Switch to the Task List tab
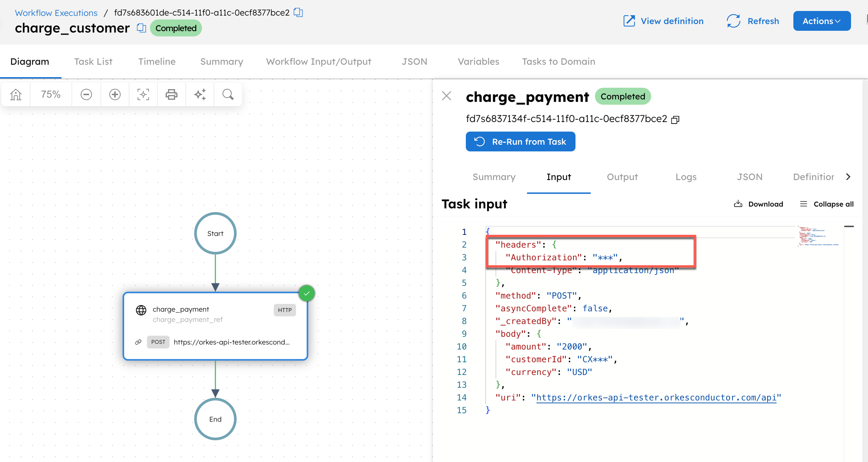Screen dimensions: 868x462 (93, 62)
